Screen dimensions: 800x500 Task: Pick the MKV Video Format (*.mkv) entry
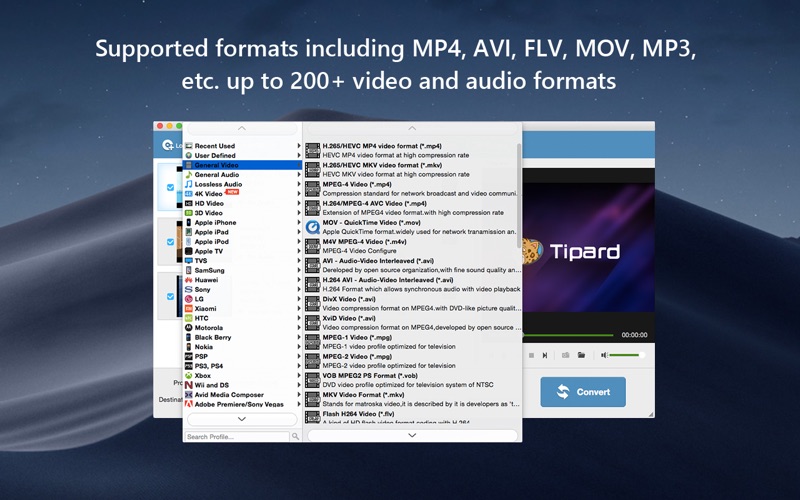pos(412,399)
